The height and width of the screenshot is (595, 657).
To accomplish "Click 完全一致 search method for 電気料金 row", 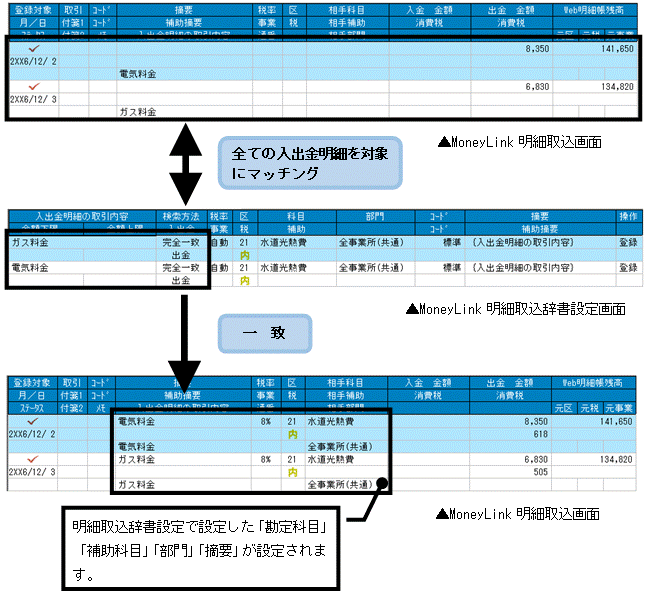I will click(181, 268).
